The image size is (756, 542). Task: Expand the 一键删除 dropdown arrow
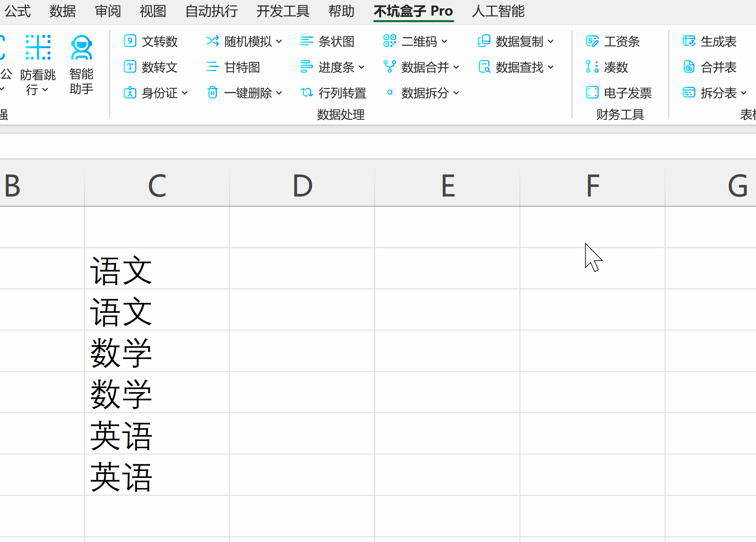(x=279, y=93)
